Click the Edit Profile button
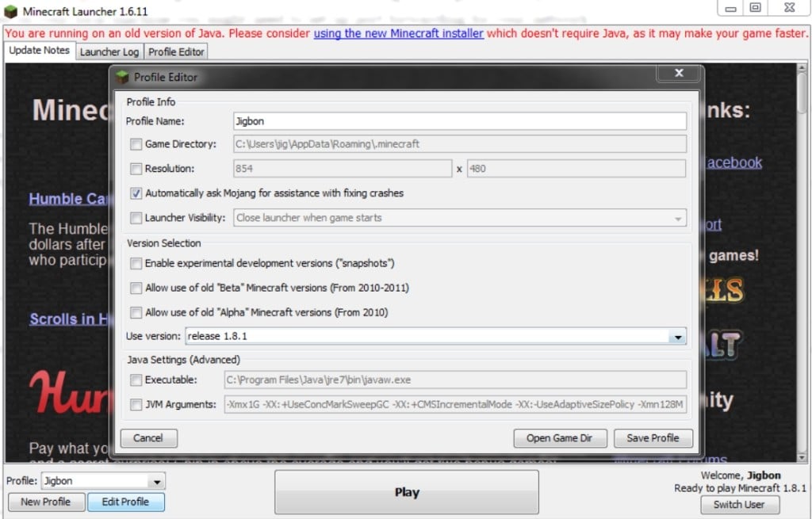The height and width of the screenshot is (519, 812). (126, 502)
